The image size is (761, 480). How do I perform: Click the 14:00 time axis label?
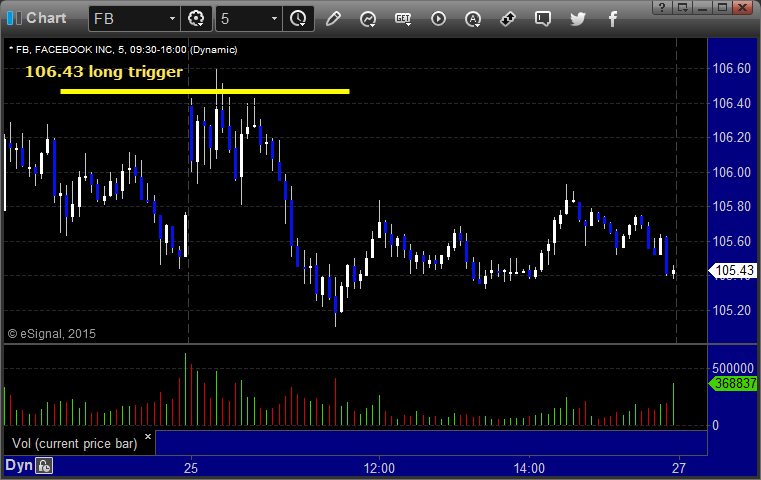(529, 468)
